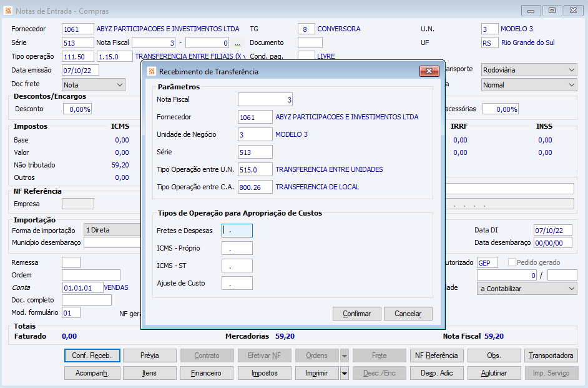This screenshot has height=388, width=588.
Task: Click Confirmar in the transfer dialog
Action: point(356,314)
